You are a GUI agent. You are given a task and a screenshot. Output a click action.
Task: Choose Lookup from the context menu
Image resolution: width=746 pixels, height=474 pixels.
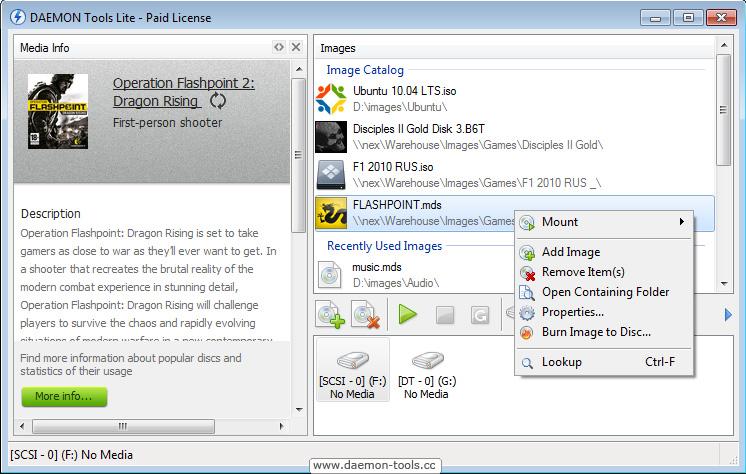604,362
